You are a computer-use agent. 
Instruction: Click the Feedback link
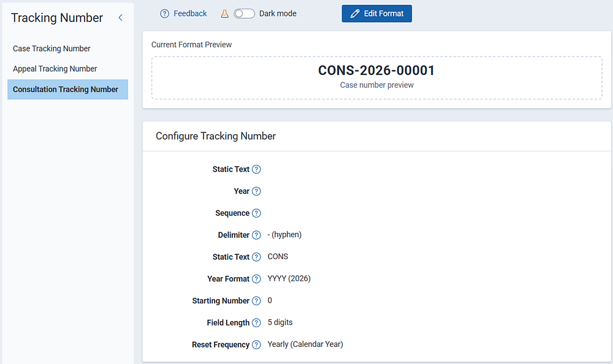pos(190,13)
